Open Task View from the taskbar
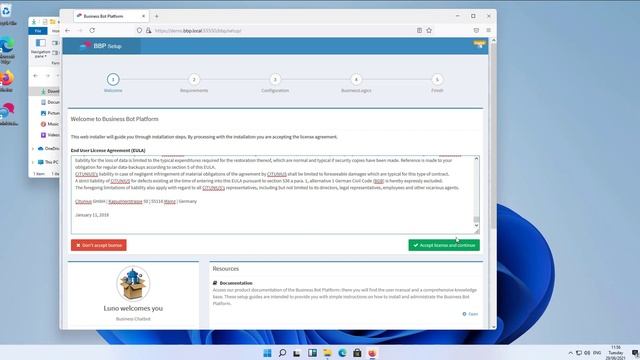The height and width of the screenshot is (360, 640). pyautogui.click(x=297, y=353)
